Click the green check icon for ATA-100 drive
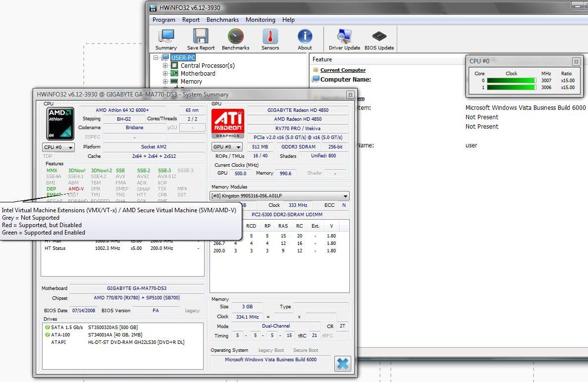Image resolution: width=588 pixels, height=382 pixels. coord(47,335)
